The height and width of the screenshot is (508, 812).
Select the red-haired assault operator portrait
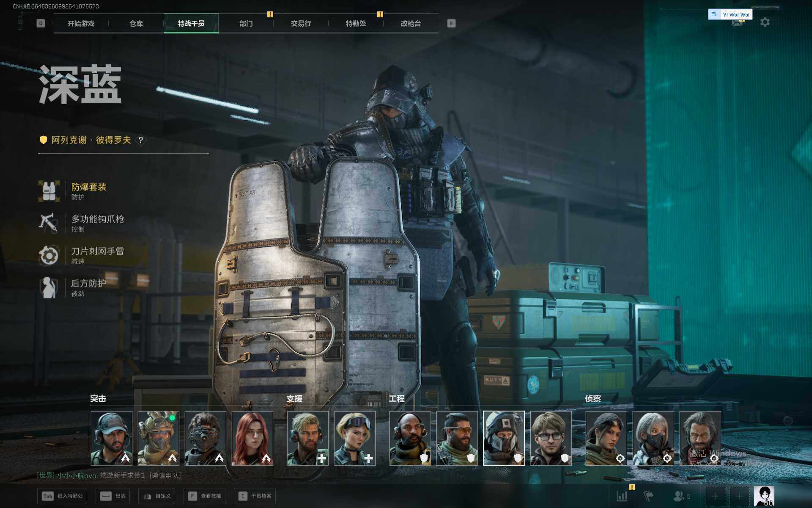click(252, 438)
